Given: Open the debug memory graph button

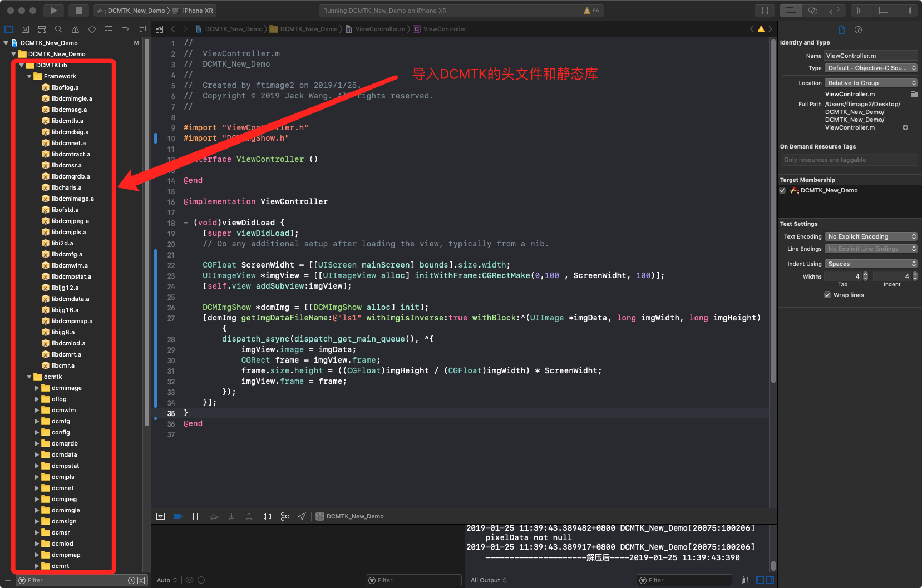Looking at the screenshot, I should pyautogui.click(x=285, y=516).
